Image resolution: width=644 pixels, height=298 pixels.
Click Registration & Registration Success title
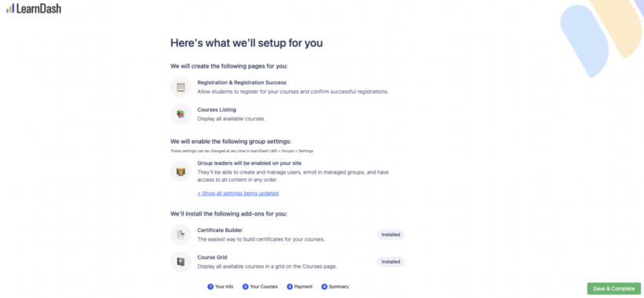click(242, 83)
